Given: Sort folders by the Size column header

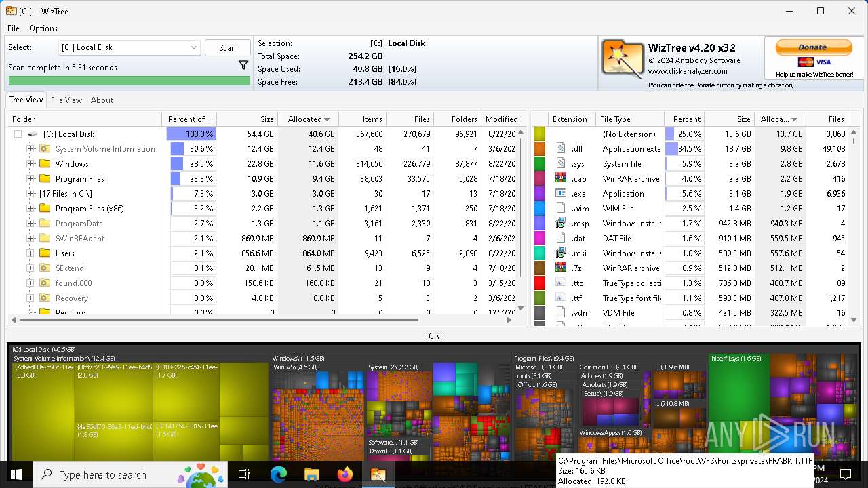Looking at the screenshot, I should [248, 119].
